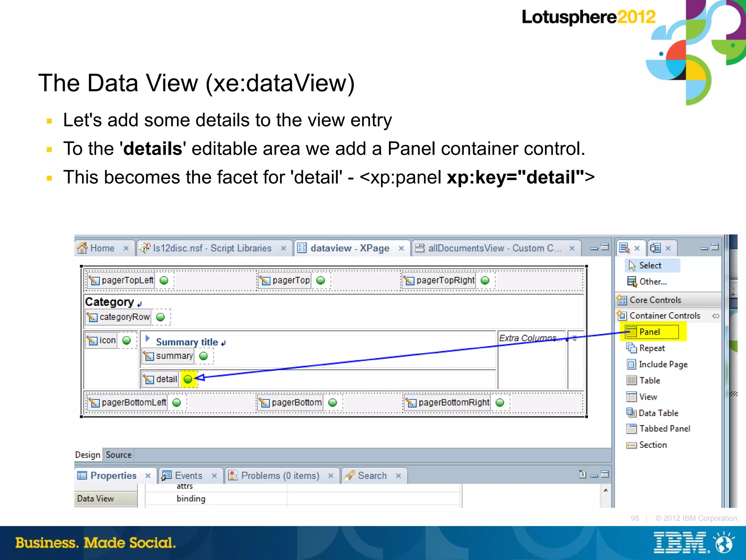Click green circle beside pagerBottomRight
The height and width of the screenshot is (560, 746).
(500, 403)
